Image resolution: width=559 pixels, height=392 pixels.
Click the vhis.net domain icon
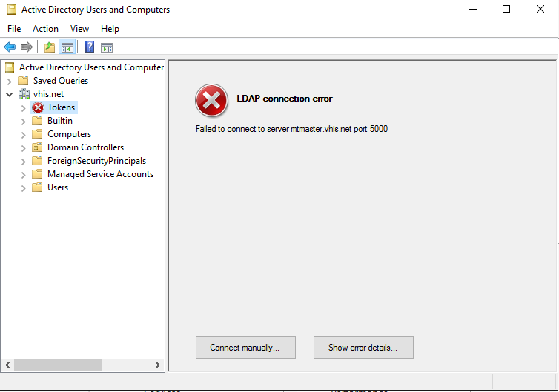[x=24, y=94]
